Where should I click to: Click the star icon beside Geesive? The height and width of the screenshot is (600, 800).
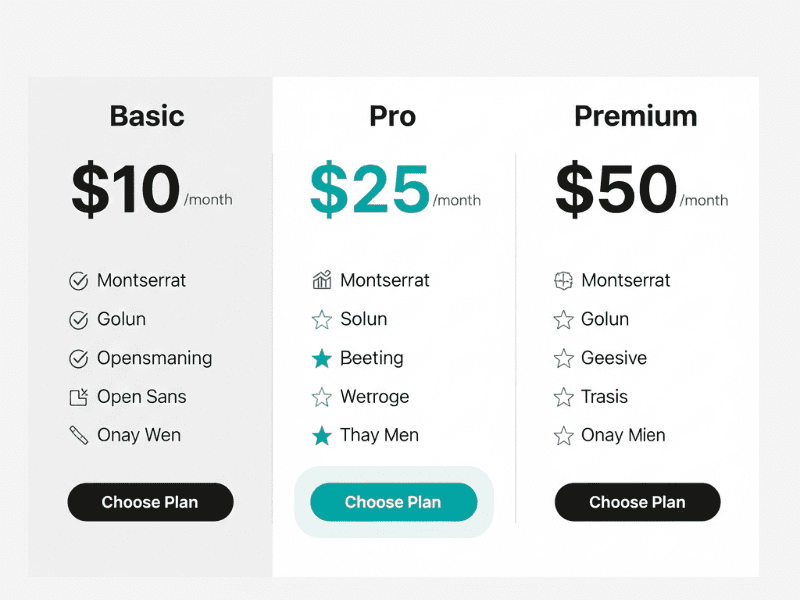pyautogui.click(x=563, y=359)
